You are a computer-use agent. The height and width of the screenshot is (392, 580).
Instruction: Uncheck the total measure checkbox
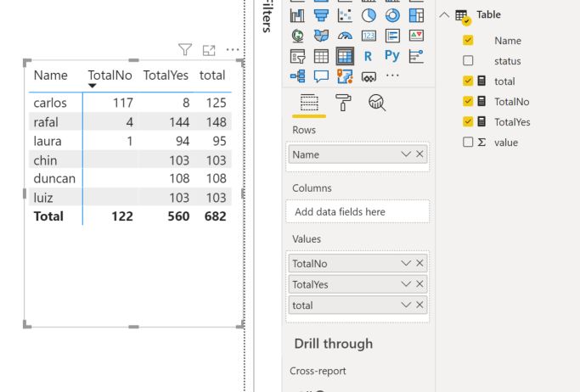468,81
